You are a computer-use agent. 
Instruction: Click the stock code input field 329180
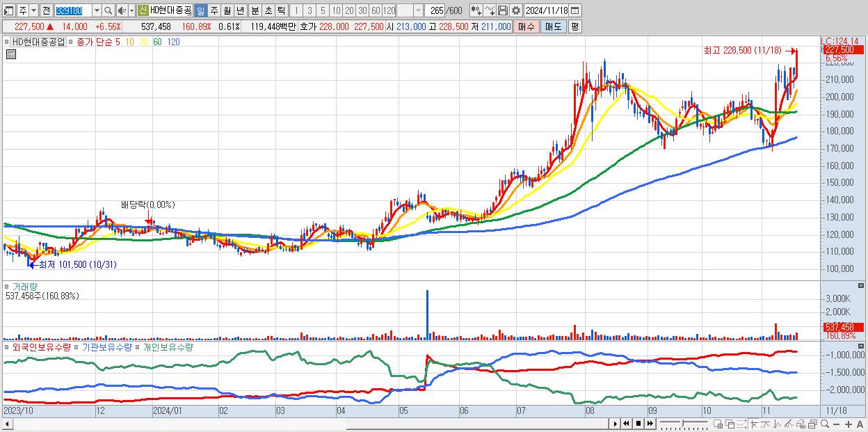(x=73, y=10)
